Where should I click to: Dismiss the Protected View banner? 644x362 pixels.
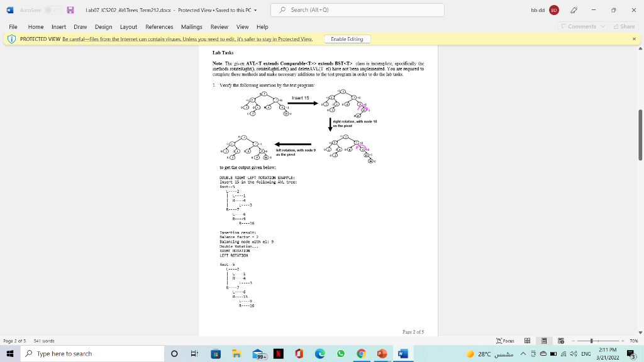635,38
